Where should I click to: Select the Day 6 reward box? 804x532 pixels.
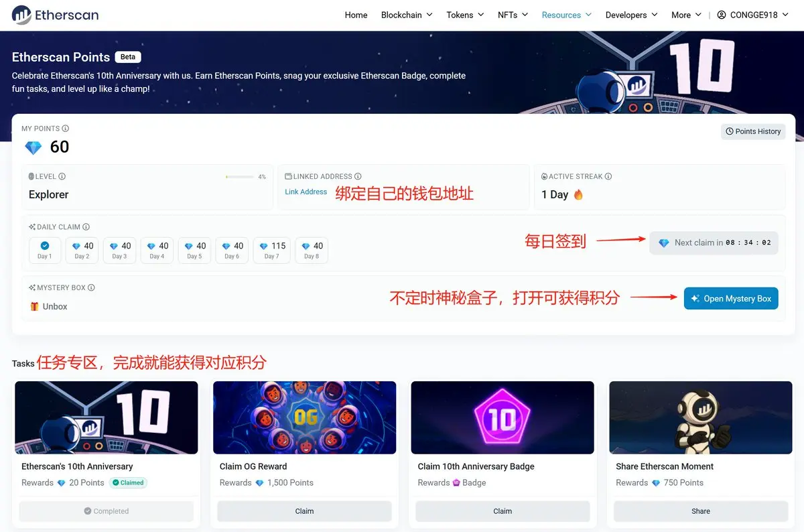pos(232,250)
